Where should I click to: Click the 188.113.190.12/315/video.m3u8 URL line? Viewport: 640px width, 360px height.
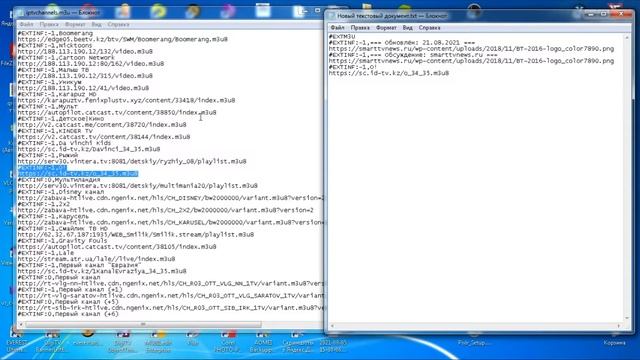85,76
